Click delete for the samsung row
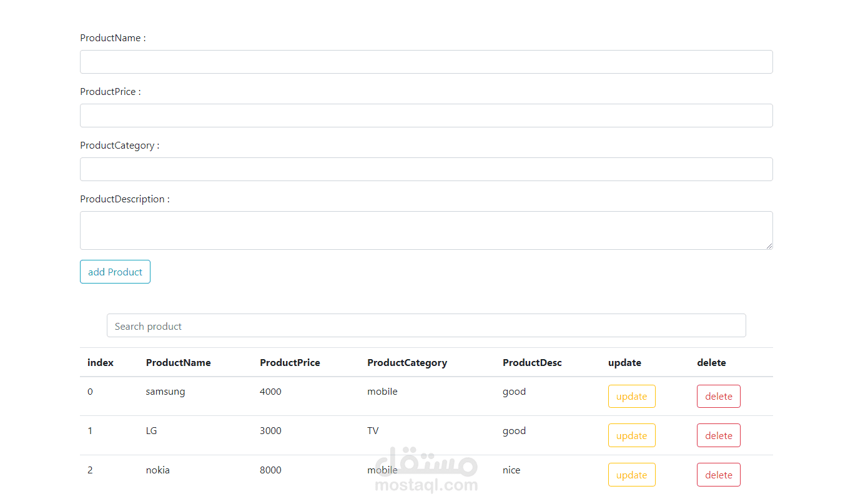Viewport: 853px width, 504px height. coord(718,396)
